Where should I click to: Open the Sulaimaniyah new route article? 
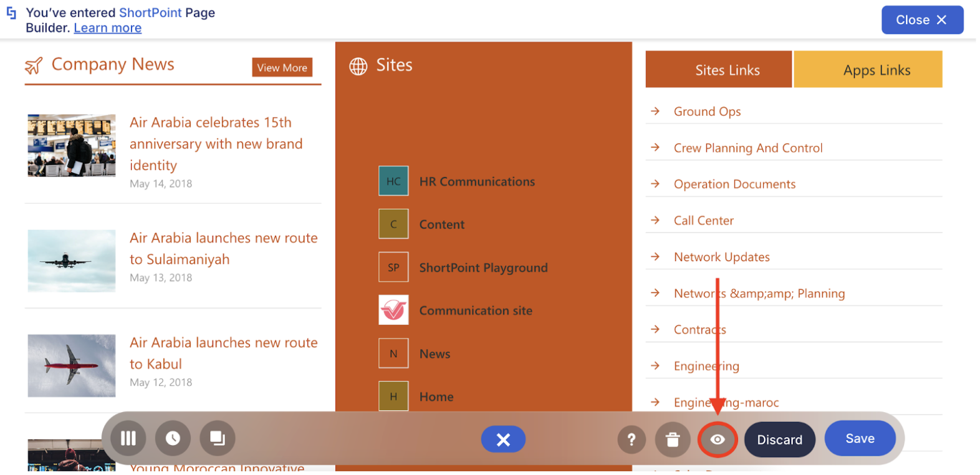(x=224, y=249)
